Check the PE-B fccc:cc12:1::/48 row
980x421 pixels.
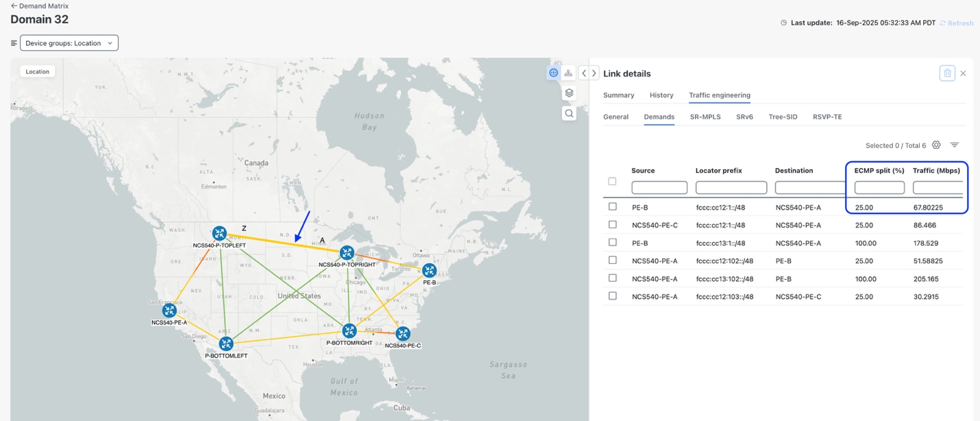[613, 206]
